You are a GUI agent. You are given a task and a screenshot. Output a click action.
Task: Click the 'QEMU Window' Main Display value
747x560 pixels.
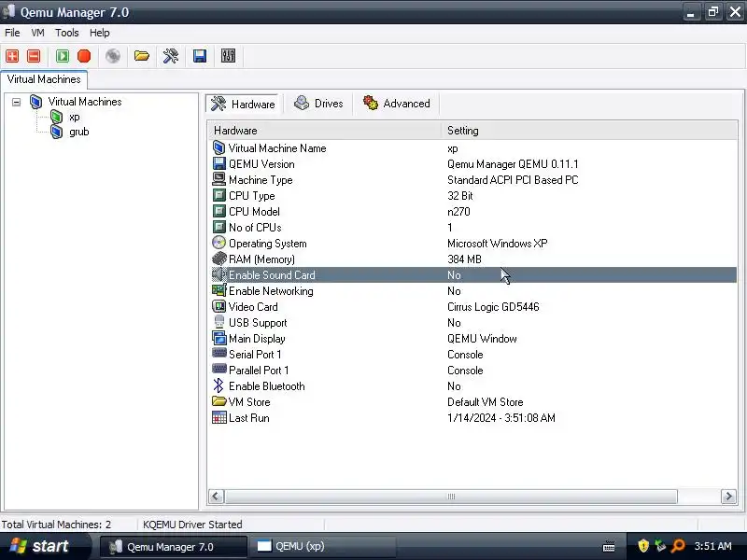pyautogui.click(x=482, y=339)
